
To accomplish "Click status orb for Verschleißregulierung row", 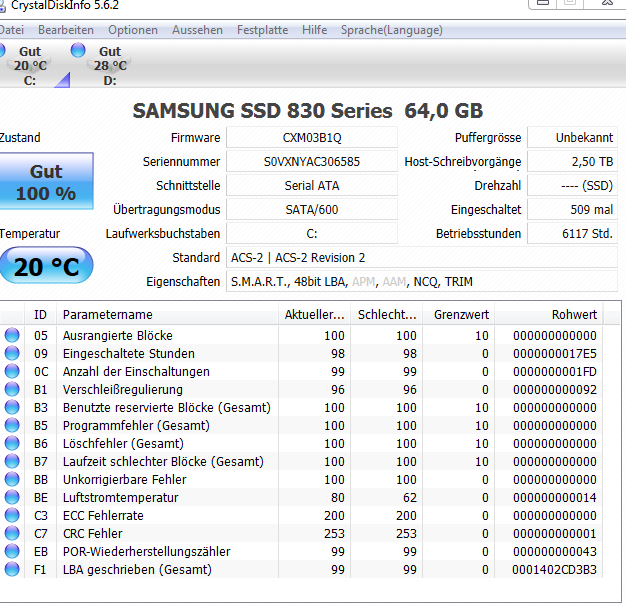I will point(12,389).
